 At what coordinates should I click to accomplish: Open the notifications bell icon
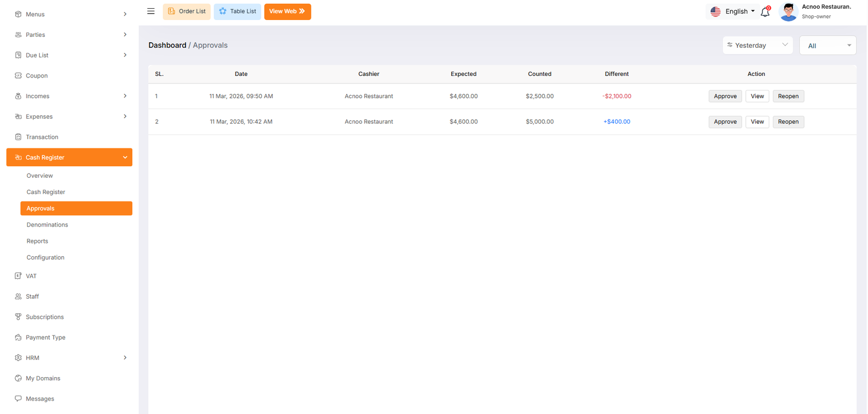765,12
